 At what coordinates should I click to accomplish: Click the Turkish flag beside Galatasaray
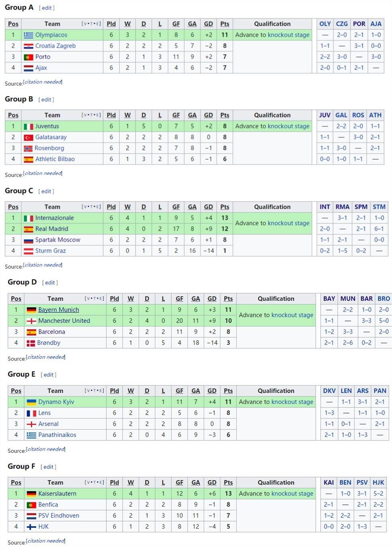pyautogui.click(x=28, y=138)
